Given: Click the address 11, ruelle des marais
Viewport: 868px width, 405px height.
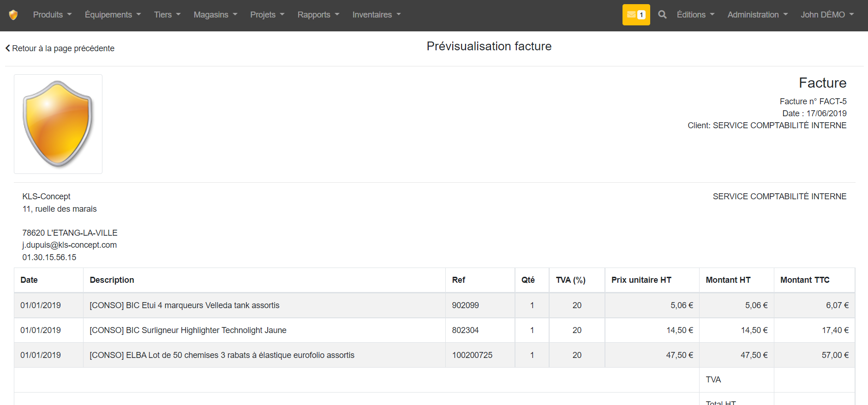Looking at the screenshot, I should (60, 209).
